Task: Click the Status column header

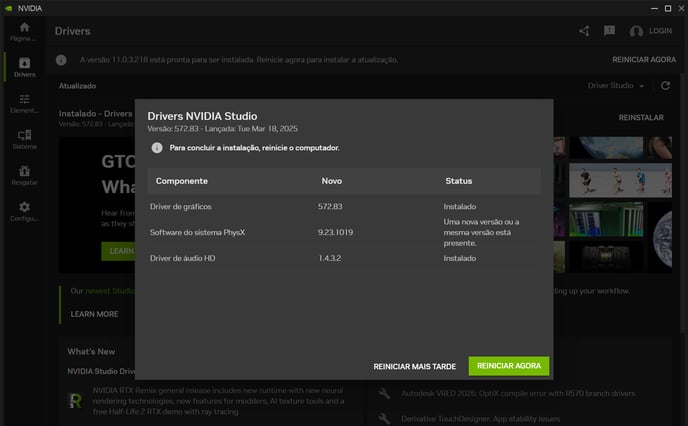Action: click(459, 181)
